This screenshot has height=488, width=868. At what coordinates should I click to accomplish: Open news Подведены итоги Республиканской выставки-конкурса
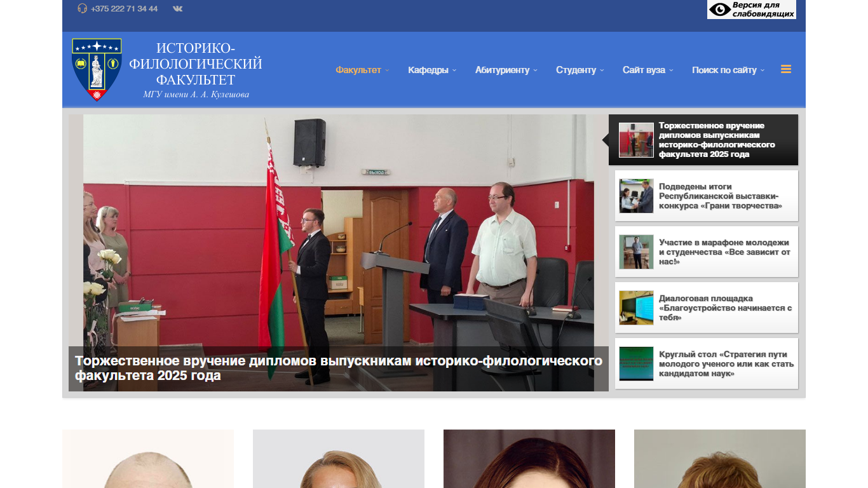[707, 196]
